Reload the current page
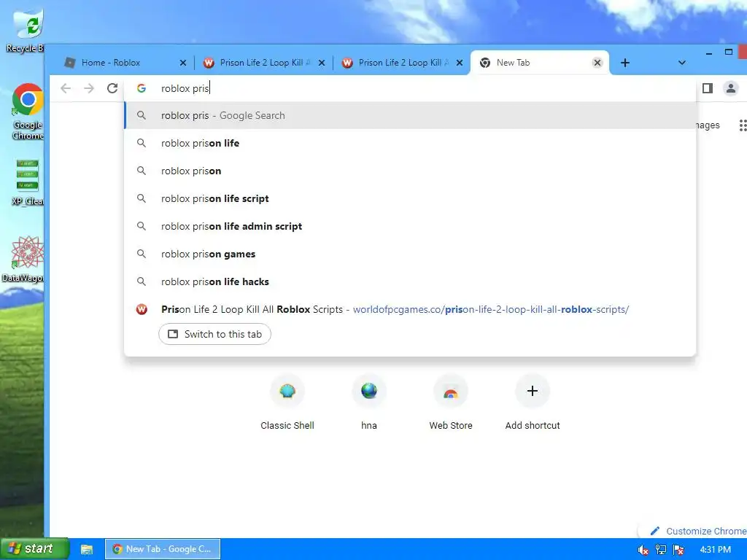The width and height of the screenshot is (747, 560). point(112,88)
